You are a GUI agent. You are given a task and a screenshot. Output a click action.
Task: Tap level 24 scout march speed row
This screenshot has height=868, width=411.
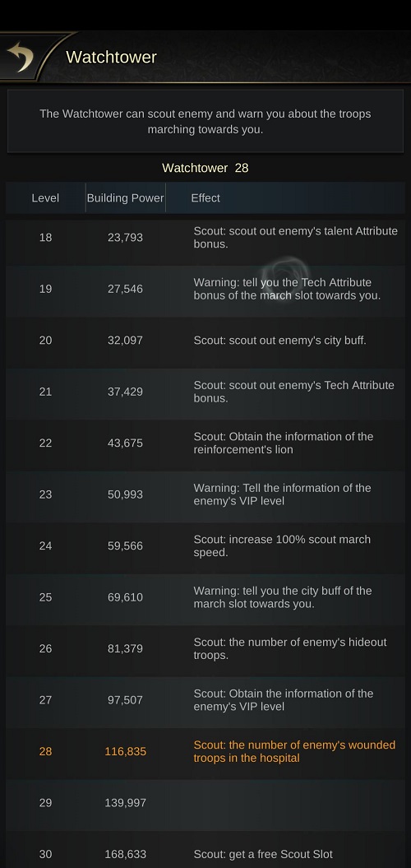[x=205, y=545]
